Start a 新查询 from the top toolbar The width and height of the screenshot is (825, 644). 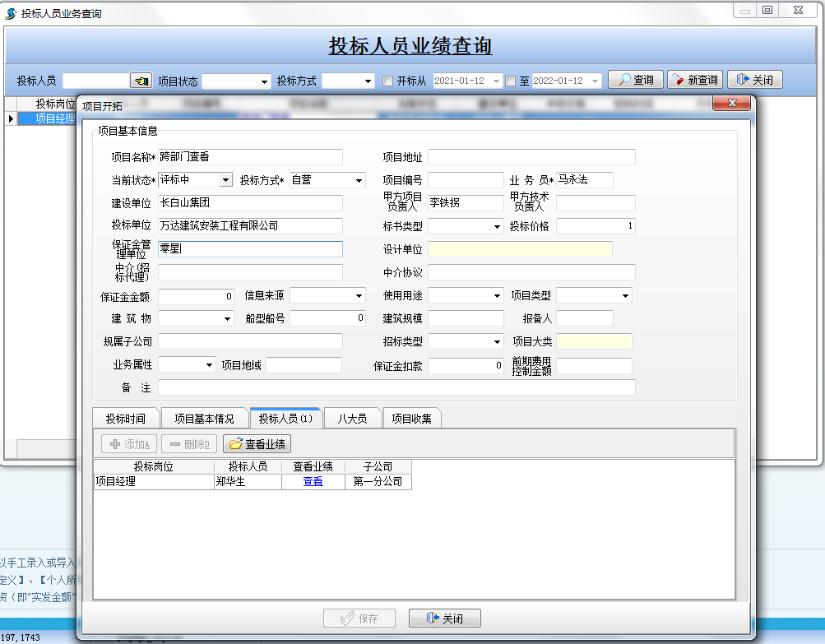695,80
